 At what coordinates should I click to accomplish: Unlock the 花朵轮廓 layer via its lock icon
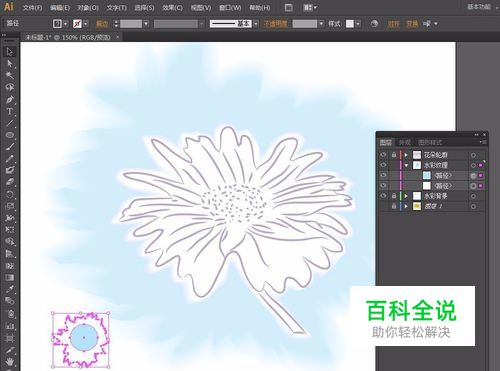(394, 155)
